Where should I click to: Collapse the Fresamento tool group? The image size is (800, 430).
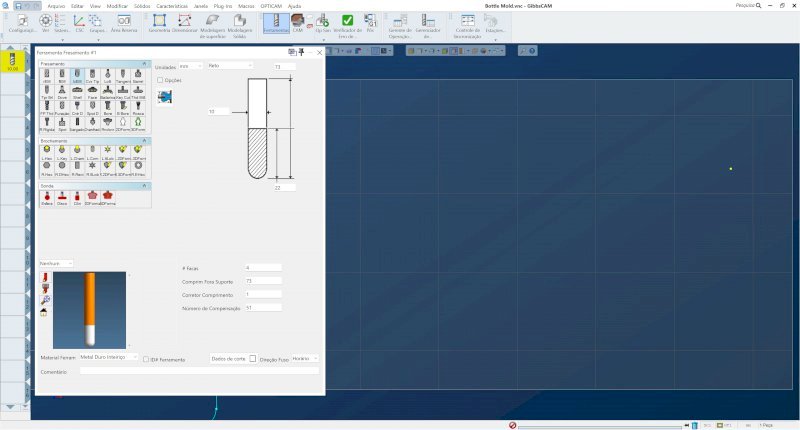[147, 64]
